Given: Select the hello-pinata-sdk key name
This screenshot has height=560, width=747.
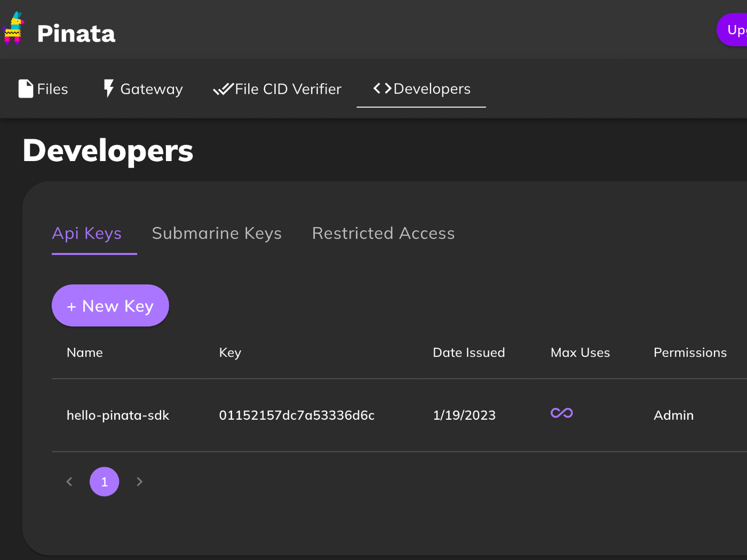Looking at the screenshot, I should pos(118,415).
